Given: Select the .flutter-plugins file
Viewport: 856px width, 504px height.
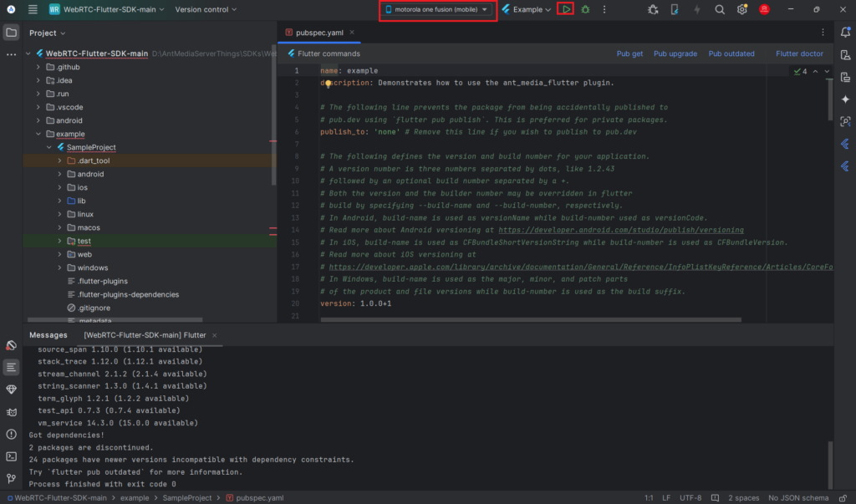Looking at the screenshot, I should [103, 281].
